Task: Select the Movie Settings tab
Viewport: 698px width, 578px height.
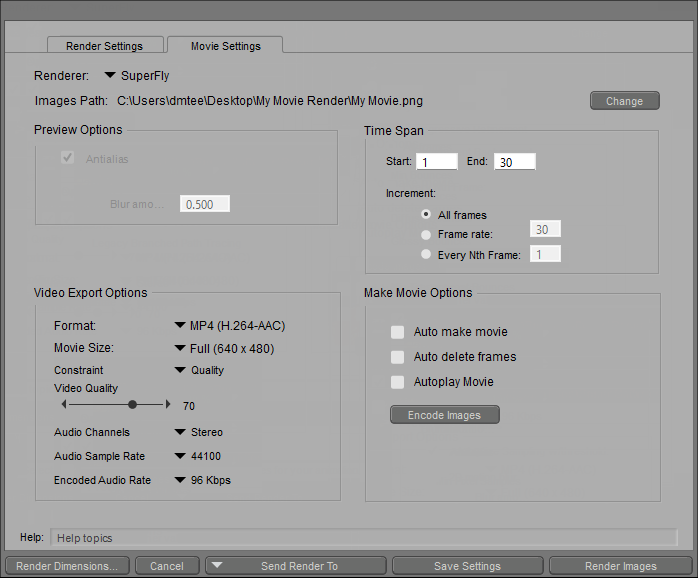Action: [x=225, y=46]
